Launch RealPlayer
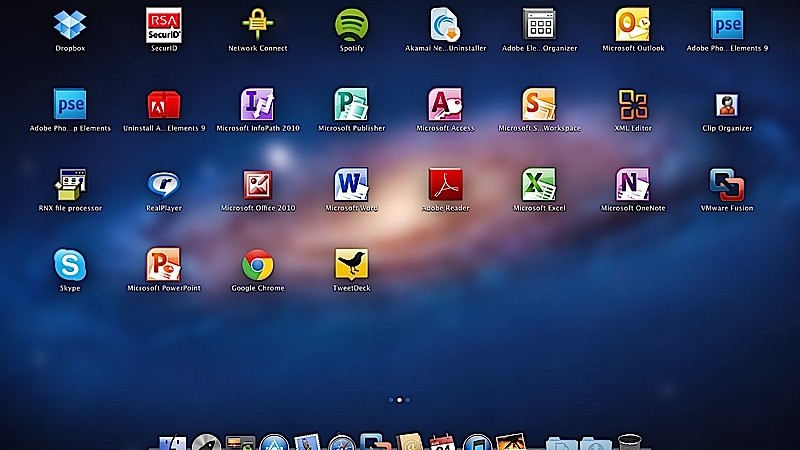 (x=164, y=184)
